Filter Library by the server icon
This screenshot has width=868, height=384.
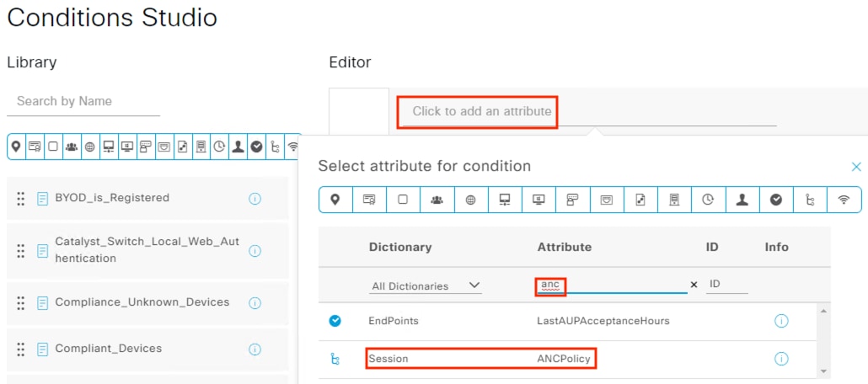201,147
